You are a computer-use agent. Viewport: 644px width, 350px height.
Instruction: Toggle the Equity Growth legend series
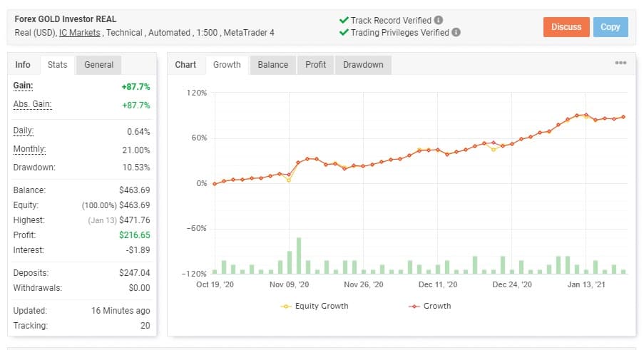coord(315,306)
